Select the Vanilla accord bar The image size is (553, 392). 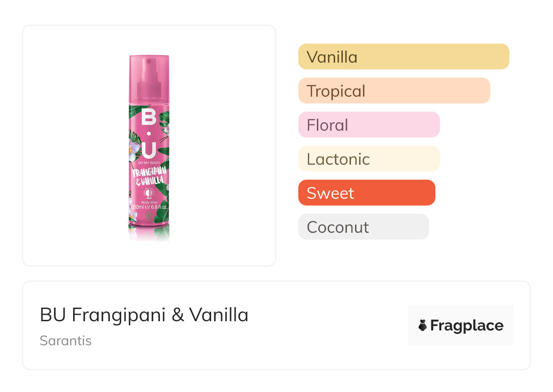pyautogui.click(x=403, y=57)
